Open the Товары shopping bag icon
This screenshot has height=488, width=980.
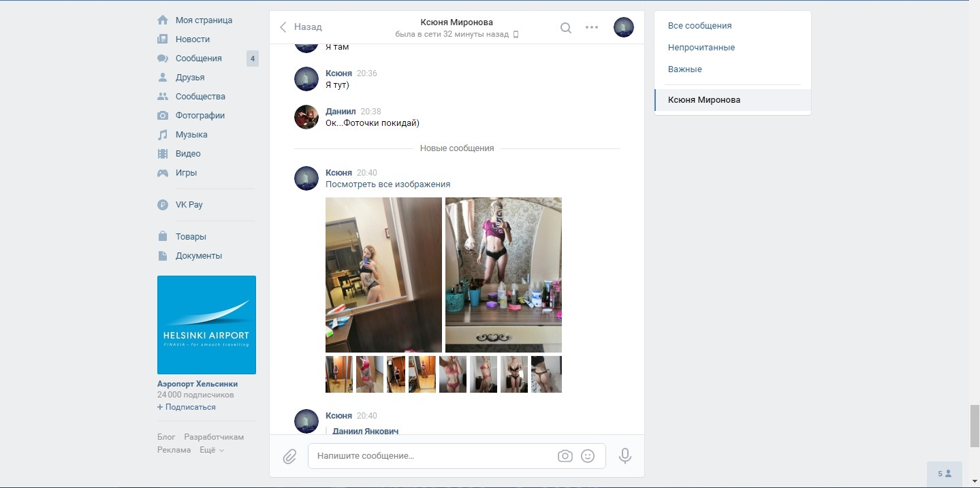coord(163,236)
